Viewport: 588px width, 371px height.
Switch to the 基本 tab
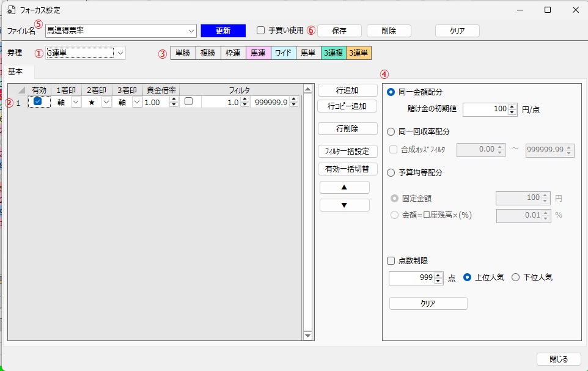click(x=16, y=72)
